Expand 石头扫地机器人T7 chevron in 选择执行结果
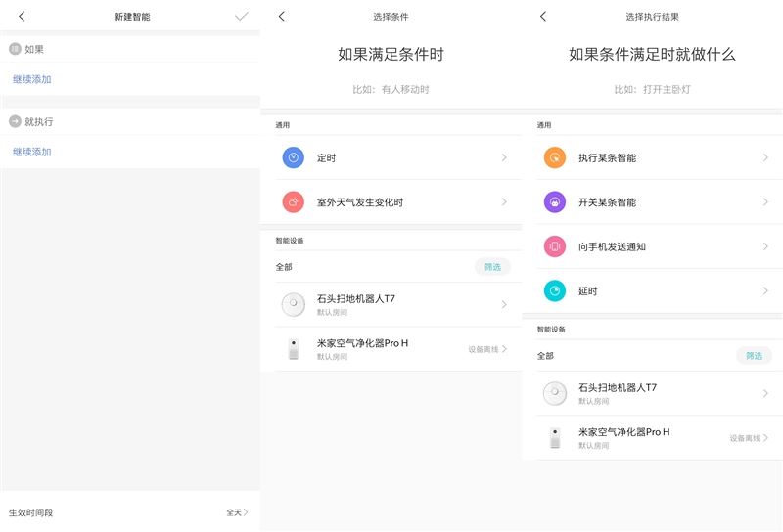783x532 pixels. 765,393
